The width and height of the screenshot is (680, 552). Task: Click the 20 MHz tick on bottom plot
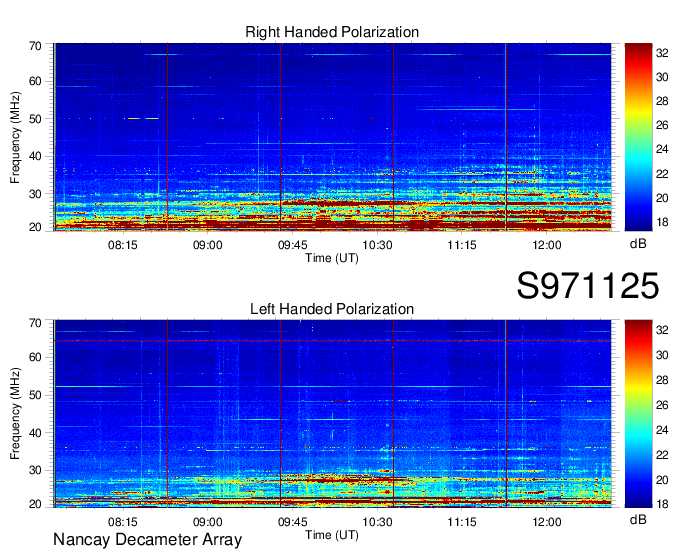(x=36, y=504)
